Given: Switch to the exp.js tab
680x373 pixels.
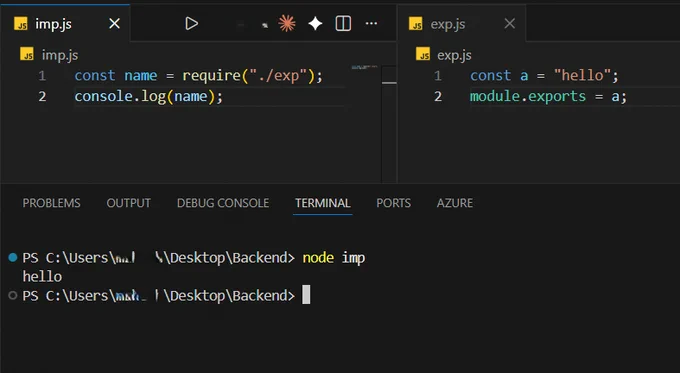Looking at the screenshot, I should point(461,23).
